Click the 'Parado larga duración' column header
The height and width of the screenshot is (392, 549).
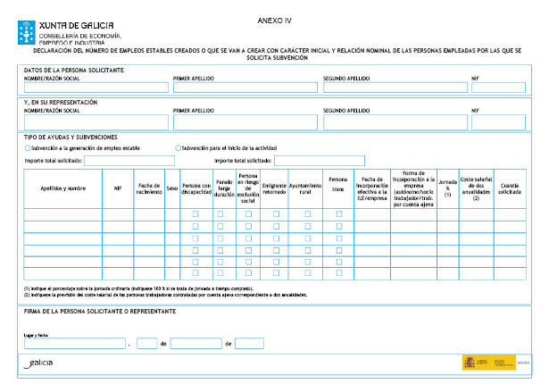(224, 188)
